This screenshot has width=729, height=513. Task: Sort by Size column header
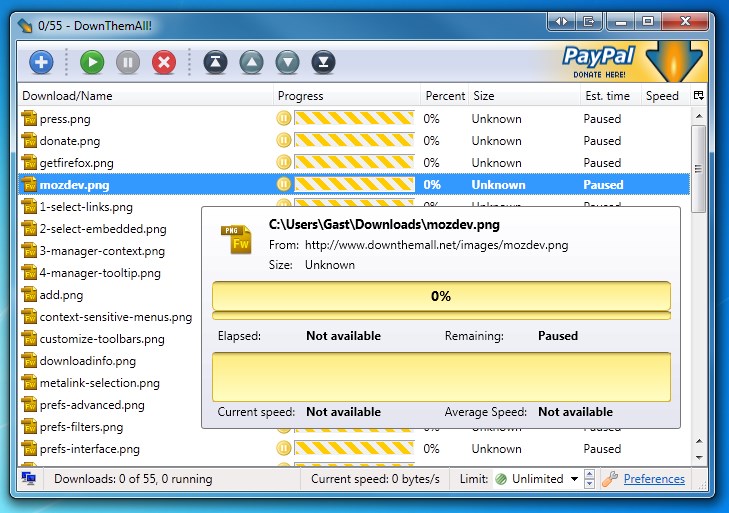[x=524, y=96]
